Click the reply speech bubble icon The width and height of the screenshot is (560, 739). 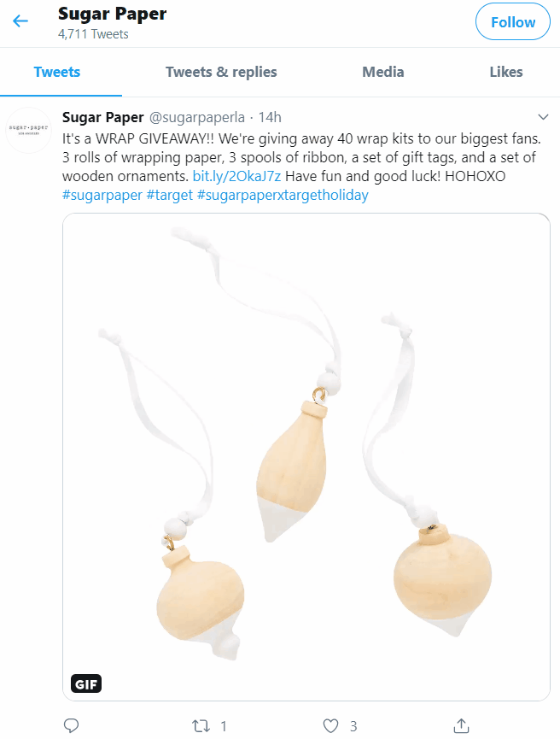coord(71,725)
